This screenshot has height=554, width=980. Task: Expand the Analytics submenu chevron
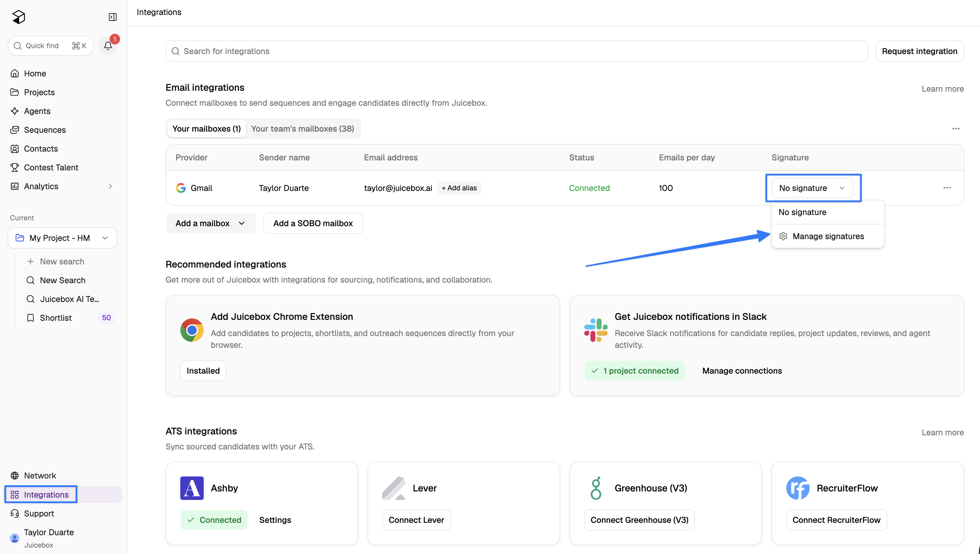pos(110,186)
